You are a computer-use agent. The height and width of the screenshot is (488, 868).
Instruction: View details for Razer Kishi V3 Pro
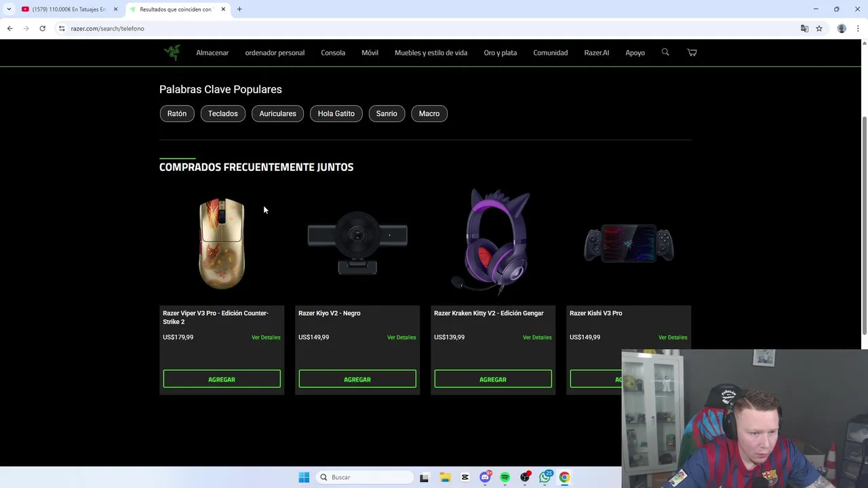point(673,338)
